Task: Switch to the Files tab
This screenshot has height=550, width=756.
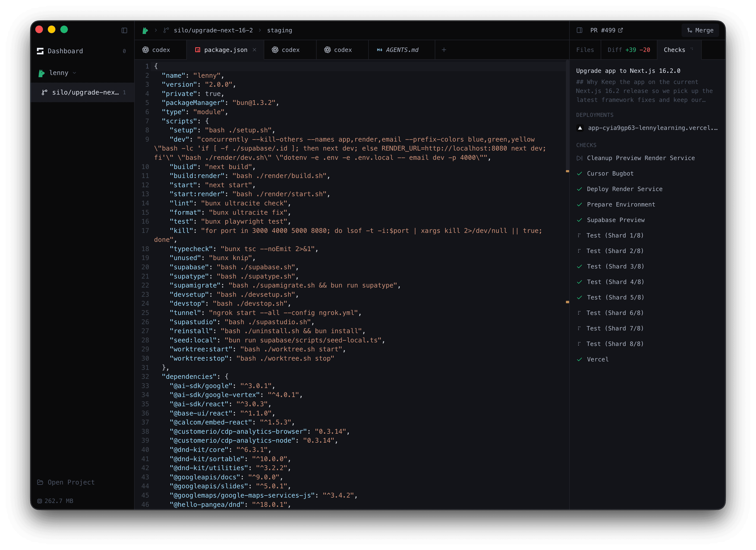Action: 585,50
